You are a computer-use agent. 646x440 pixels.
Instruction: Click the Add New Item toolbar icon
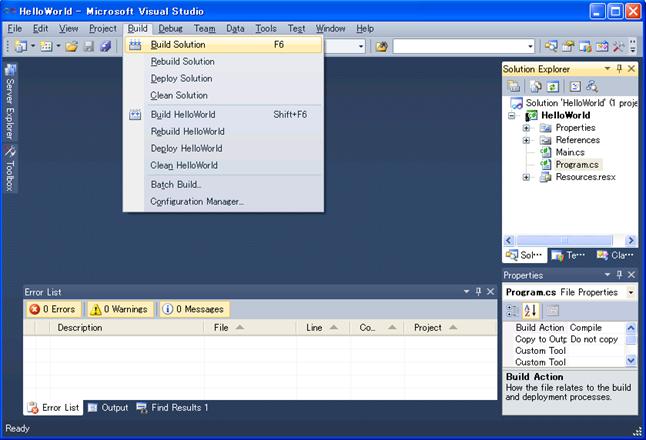tap(46, 46)
